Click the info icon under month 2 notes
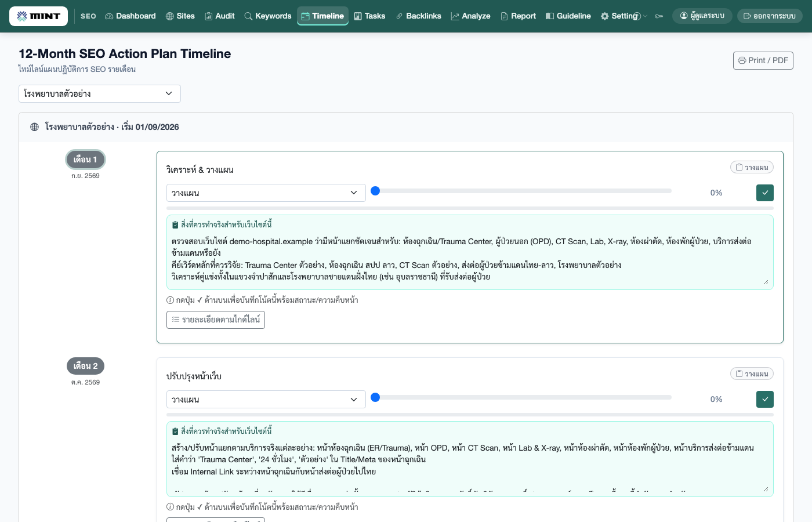 171,507
